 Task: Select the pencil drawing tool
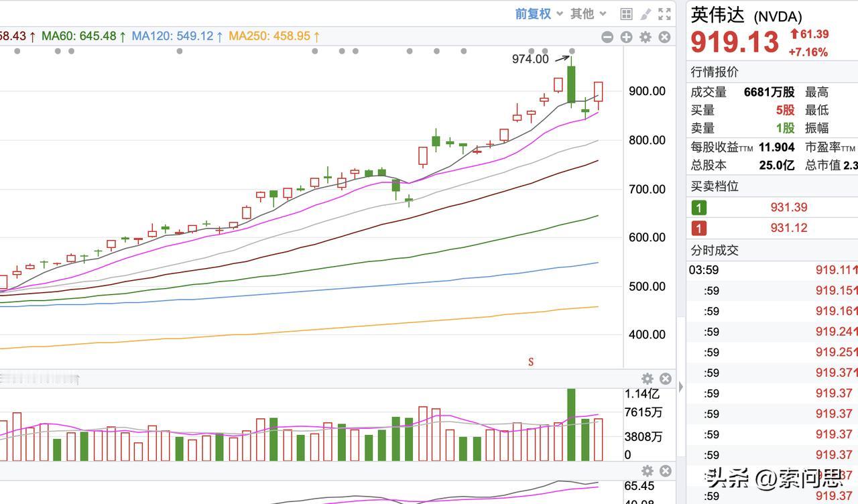coord(646,14)
